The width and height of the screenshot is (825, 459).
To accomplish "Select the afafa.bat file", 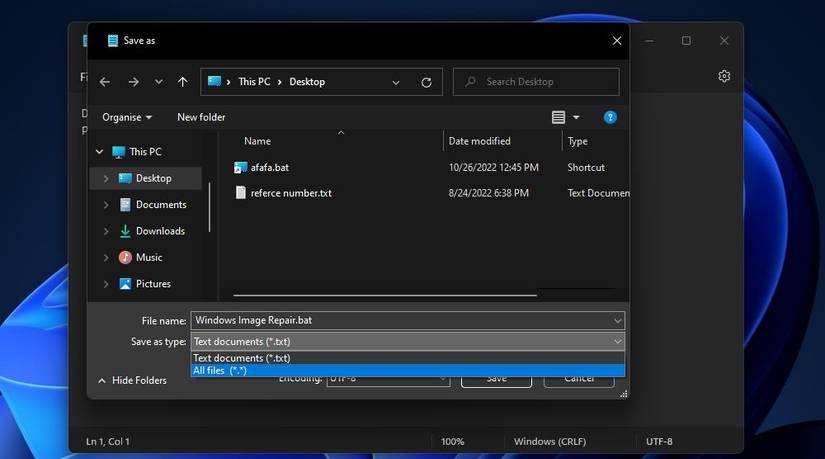I will point(269,167).
